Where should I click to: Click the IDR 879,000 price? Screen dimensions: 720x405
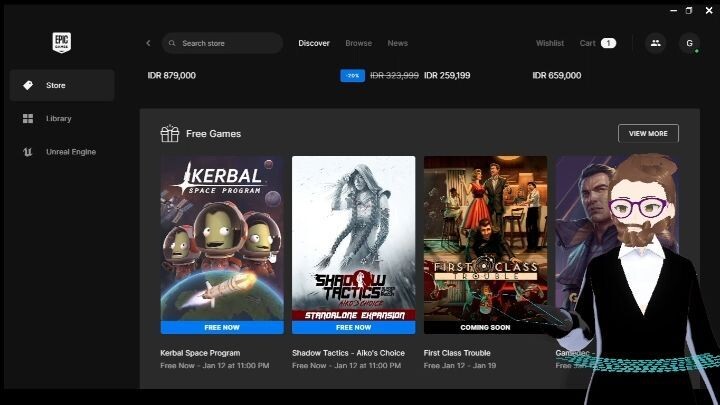172,75
